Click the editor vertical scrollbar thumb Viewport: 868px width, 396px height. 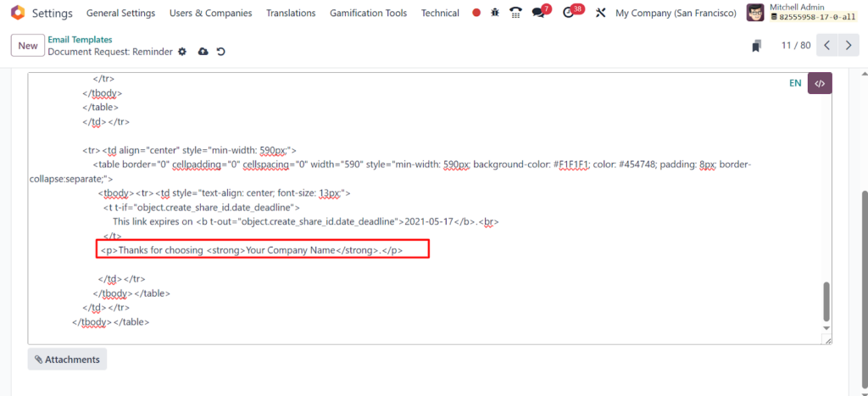[x=826, y=301]
